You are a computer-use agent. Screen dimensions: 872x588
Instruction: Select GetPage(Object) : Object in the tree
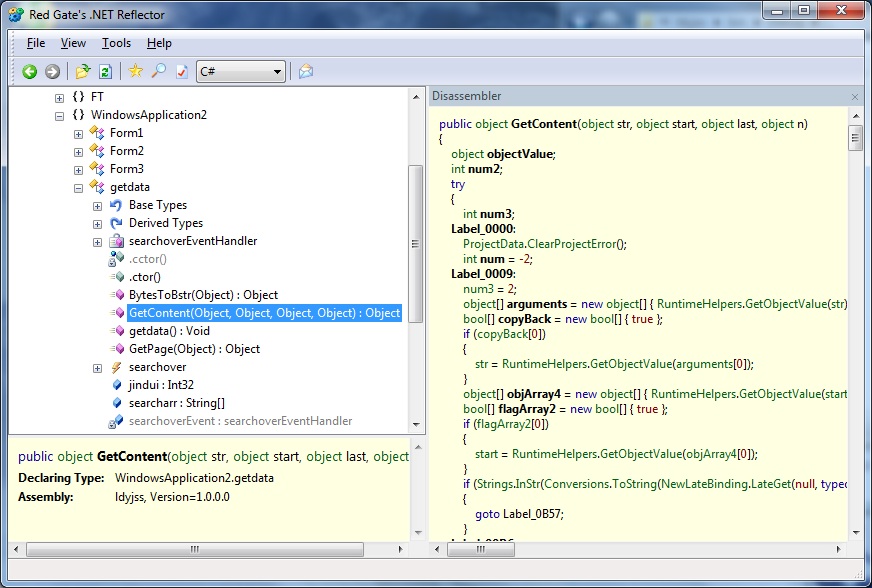[194, 349]
